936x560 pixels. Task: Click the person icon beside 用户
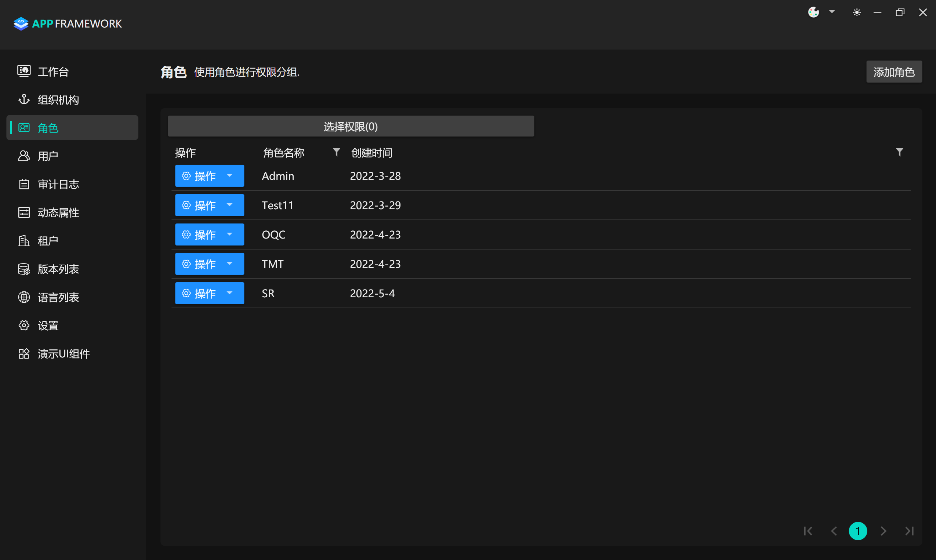coord(24,156)
